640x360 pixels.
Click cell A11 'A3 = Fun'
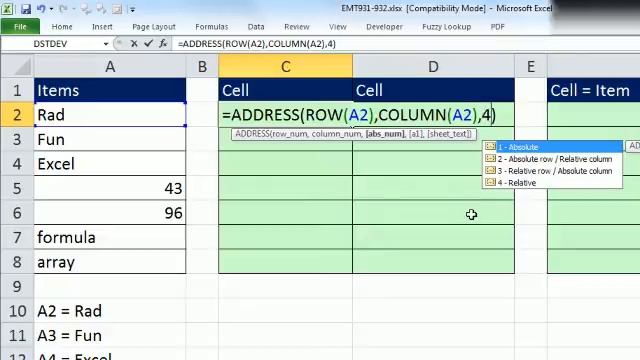tap(110, 336)
